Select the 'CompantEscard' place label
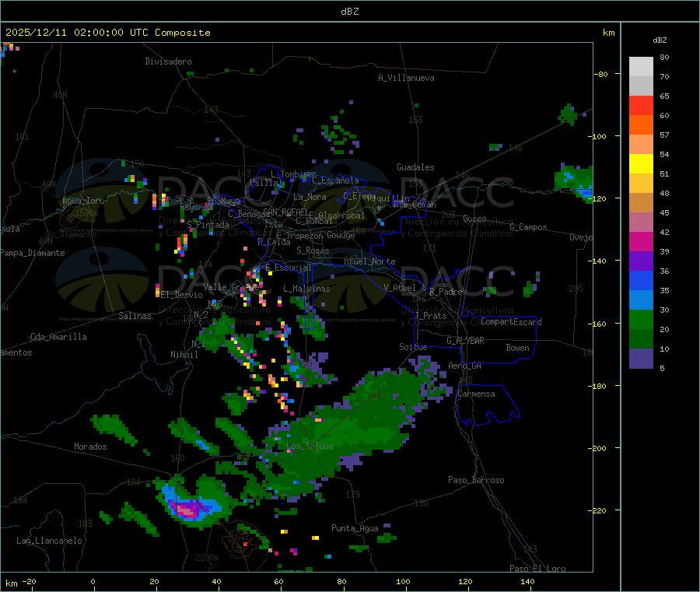 (511, 322)
